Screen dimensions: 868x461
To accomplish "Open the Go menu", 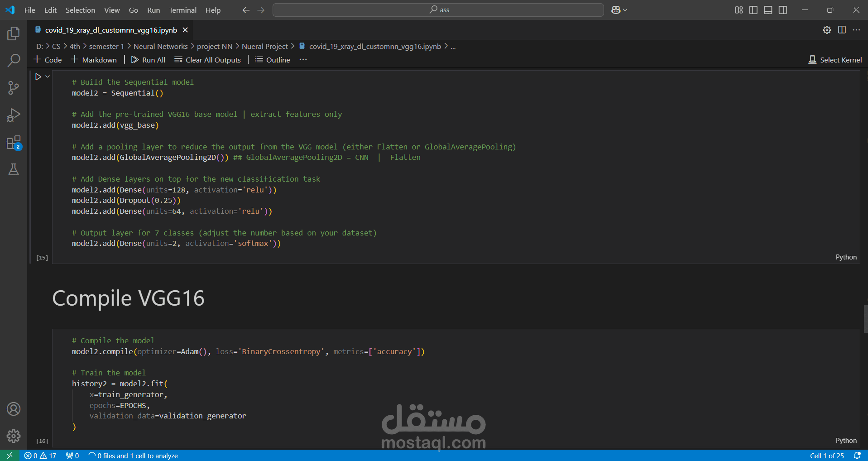I will click(134, 10).
